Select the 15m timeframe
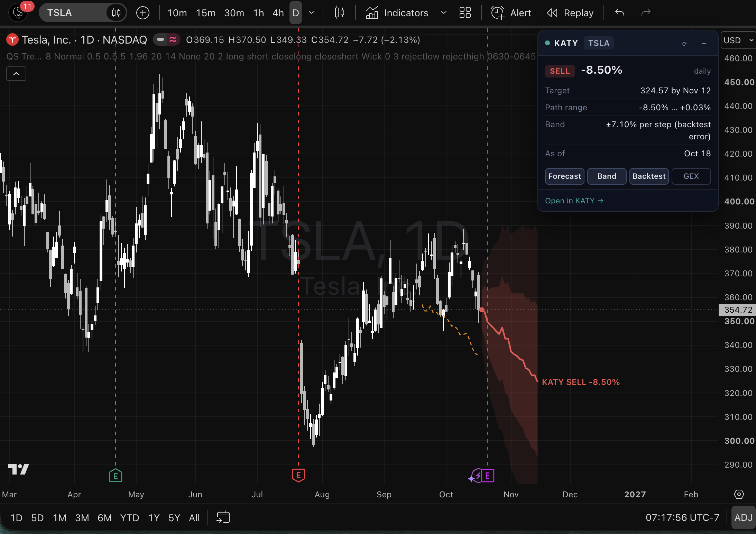756x534 pixels. 206,13
